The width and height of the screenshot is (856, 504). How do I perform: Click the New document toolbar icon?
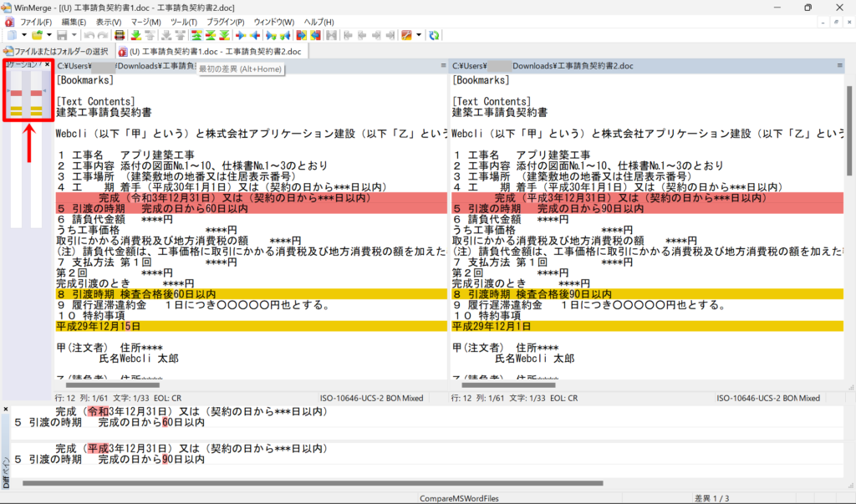click(10, 35)
